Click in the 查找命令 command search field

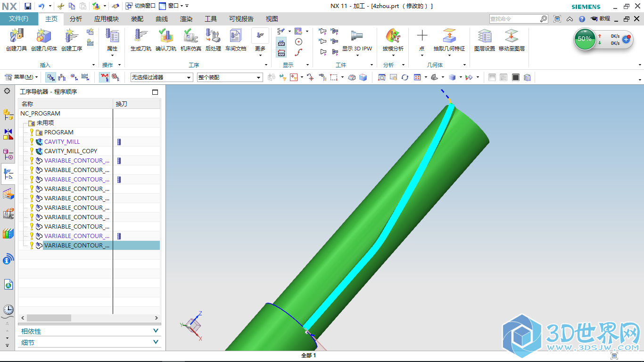(515, 19)
